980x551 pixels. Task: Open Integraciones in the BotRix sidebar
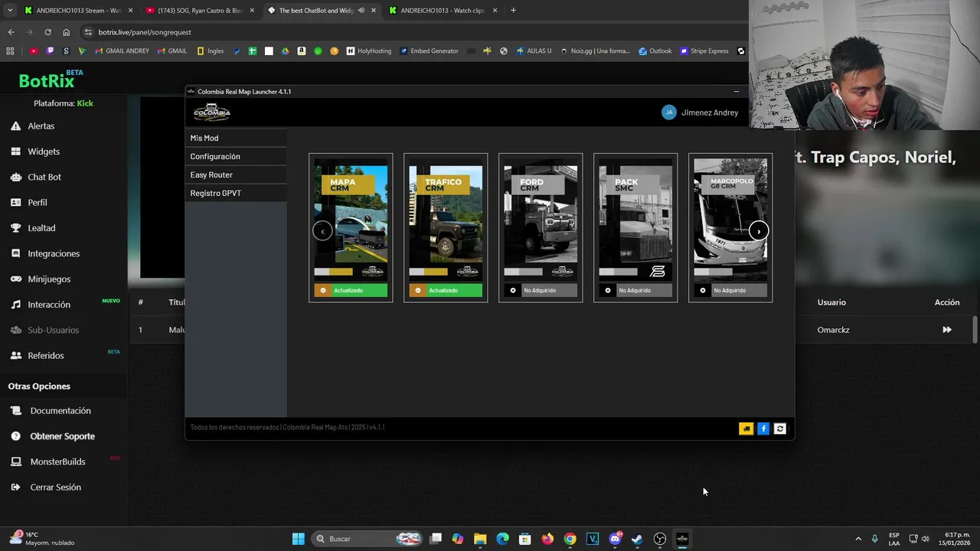click(54, 253)
